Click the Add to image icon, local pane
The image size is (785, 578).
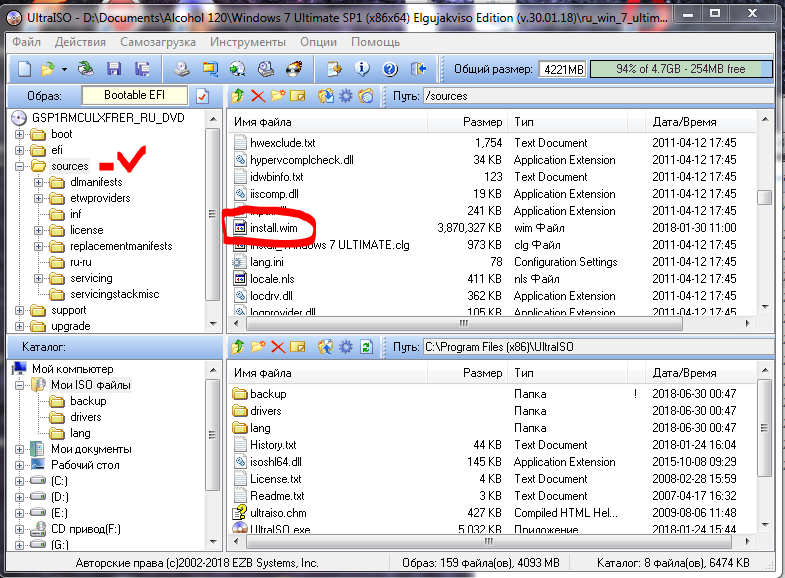326,347
